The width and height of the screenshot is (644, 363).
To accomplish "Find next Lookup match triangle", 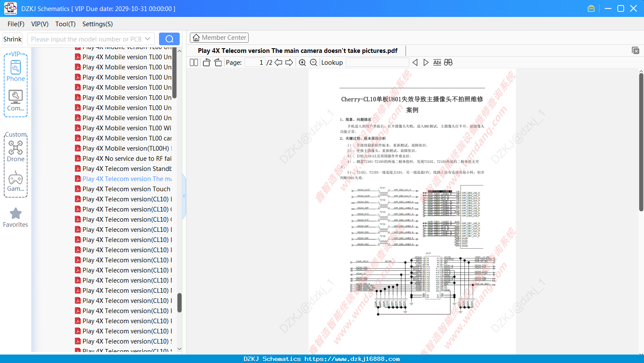I will point(426,63).
